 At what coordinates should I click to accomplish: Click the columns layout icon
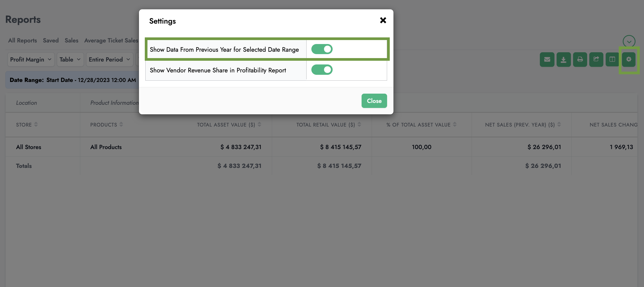tap(612, 59)
